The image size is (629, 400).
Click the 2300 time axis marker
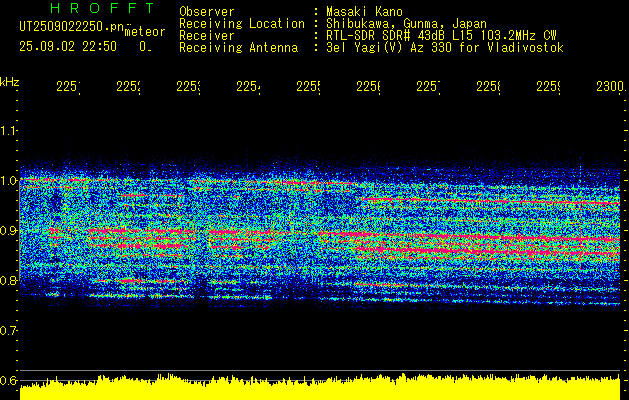click(x=611, y=87)
